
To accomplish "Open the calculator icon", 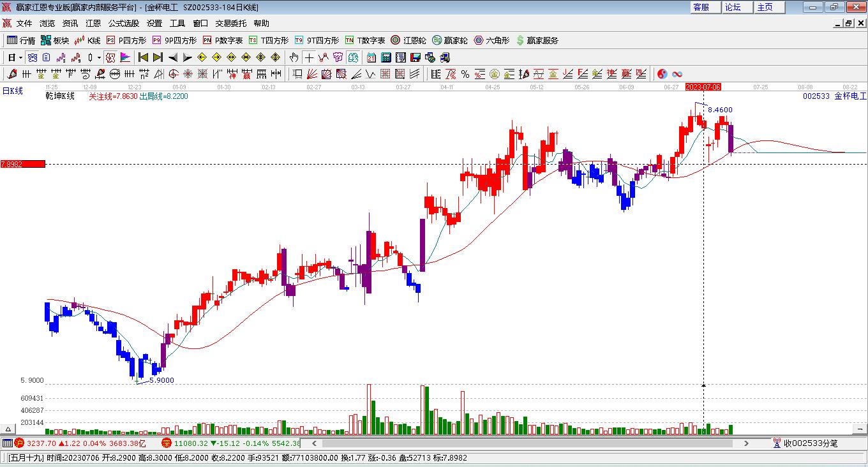I will (385, 57).
